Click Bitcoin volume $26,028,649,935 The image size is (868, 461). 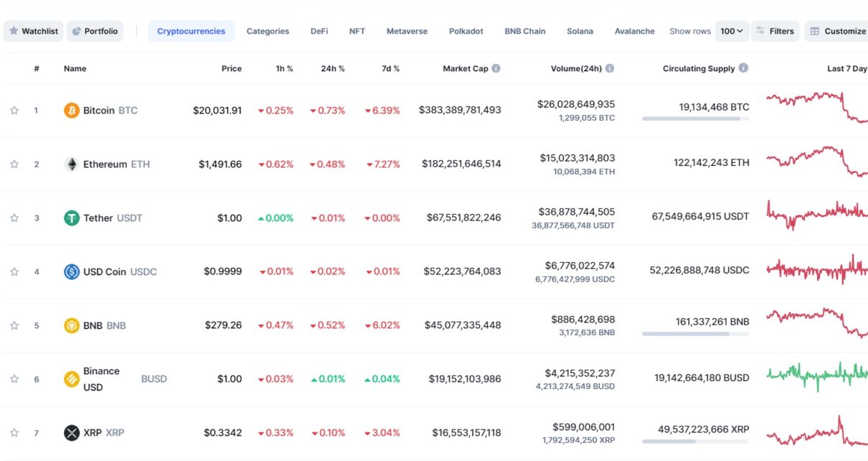pyautogui.click(x=576, y=104)
